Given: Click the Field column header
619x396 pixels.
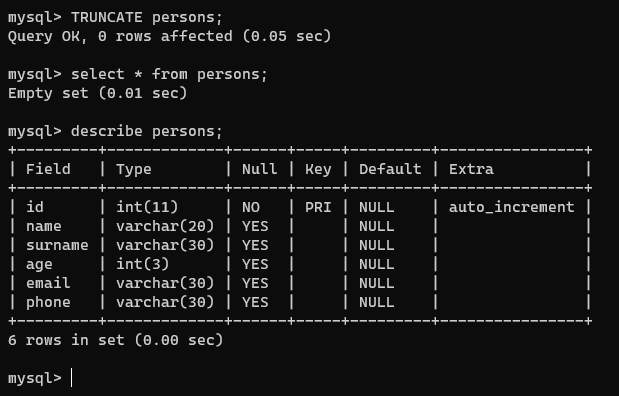Looking at the screenshot, I should pos(48,169).
